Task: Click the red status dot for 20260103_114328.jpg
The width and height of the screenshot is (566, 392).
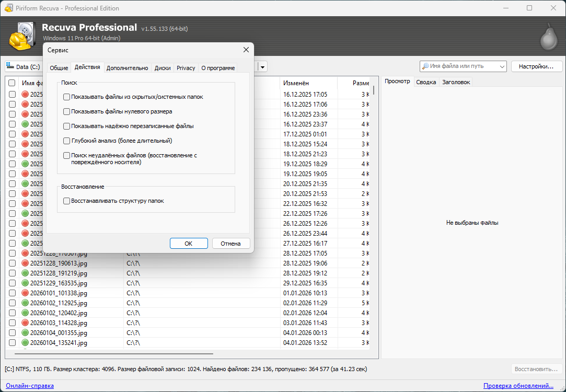Action: (25, 322)
